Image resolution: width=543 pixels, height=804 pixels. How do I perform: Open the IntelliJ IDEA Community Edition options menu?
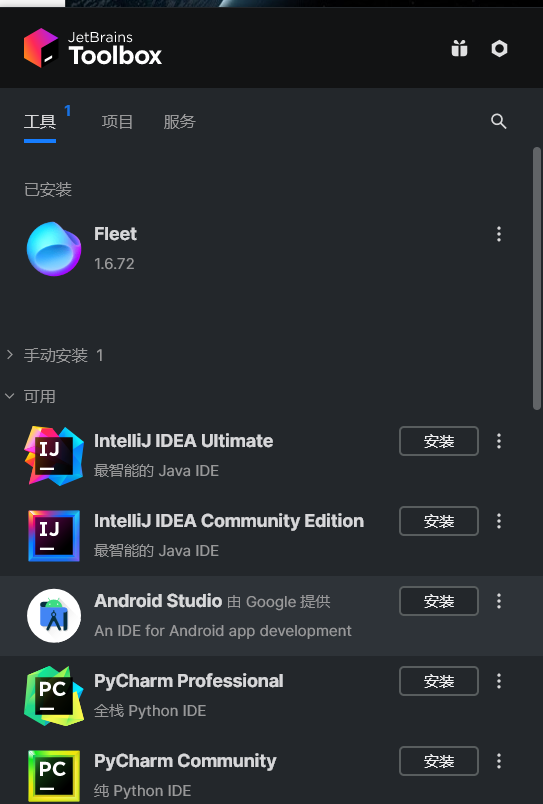[x=499, y=521]
